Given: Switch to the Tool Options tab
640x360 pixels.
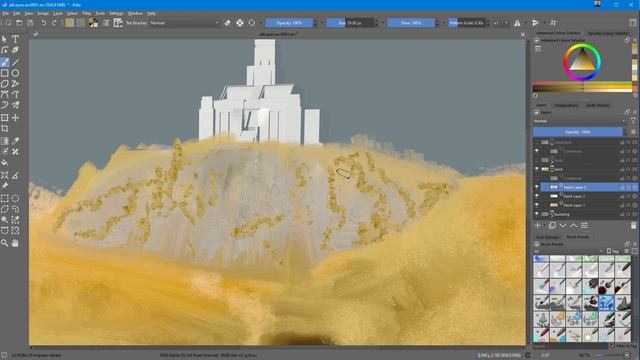Looking at the screenshot, I should 547,237.
